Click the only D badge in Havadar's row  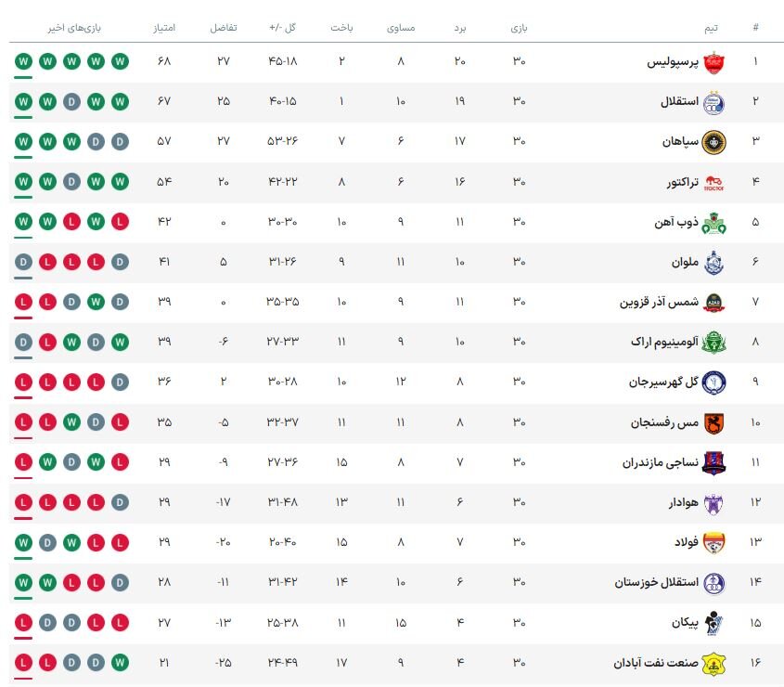point(120,502)
